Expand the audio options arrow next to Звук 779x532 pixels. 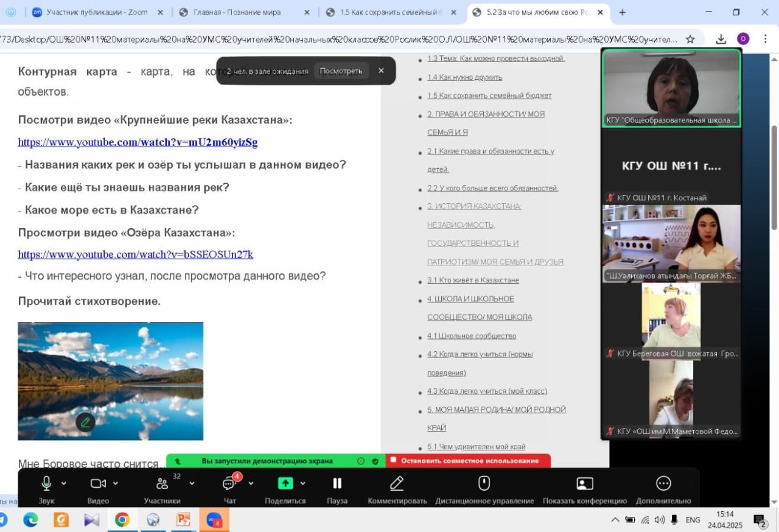tap(64, 484)
